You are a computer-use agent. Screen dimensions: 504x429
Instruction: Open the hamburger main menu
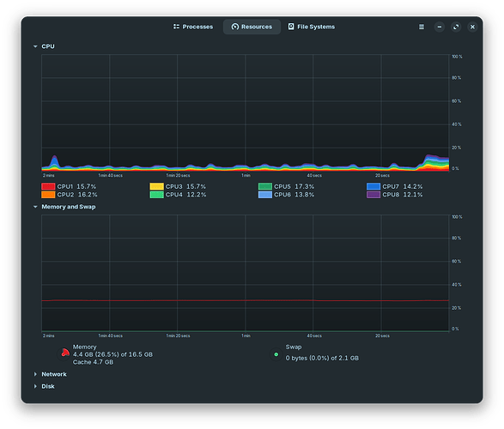pyautogui.click(x=422, y=27)
